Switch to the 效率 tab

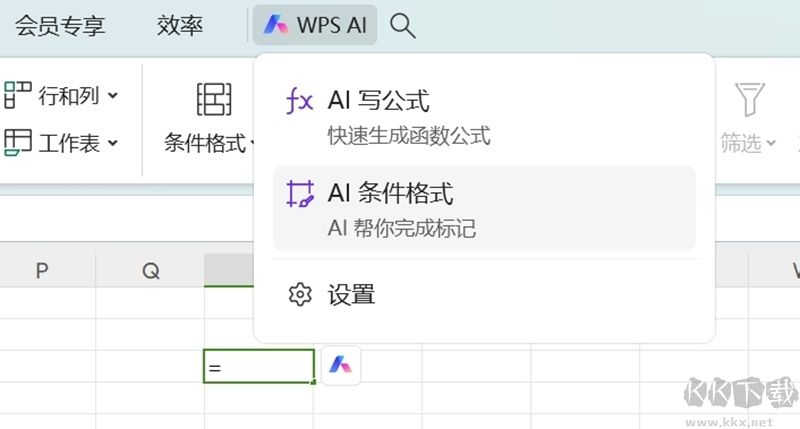point(180,26)
